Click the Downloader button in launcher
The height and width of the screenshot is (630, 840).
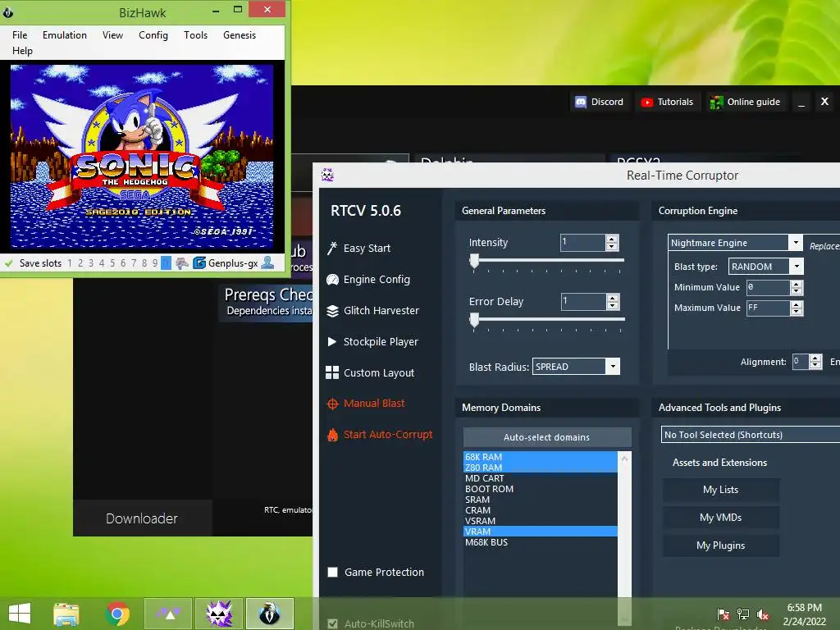click(x=142, y=518)
